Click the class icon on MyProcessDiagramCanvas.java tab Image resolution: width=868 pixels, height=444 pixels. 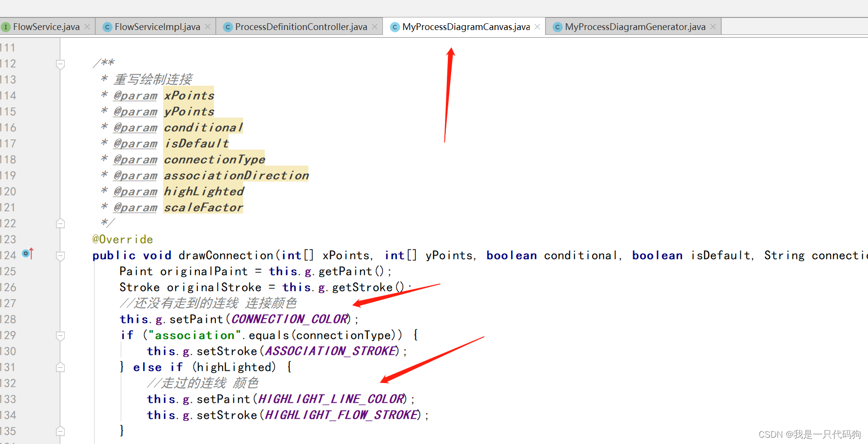point(395,27)
